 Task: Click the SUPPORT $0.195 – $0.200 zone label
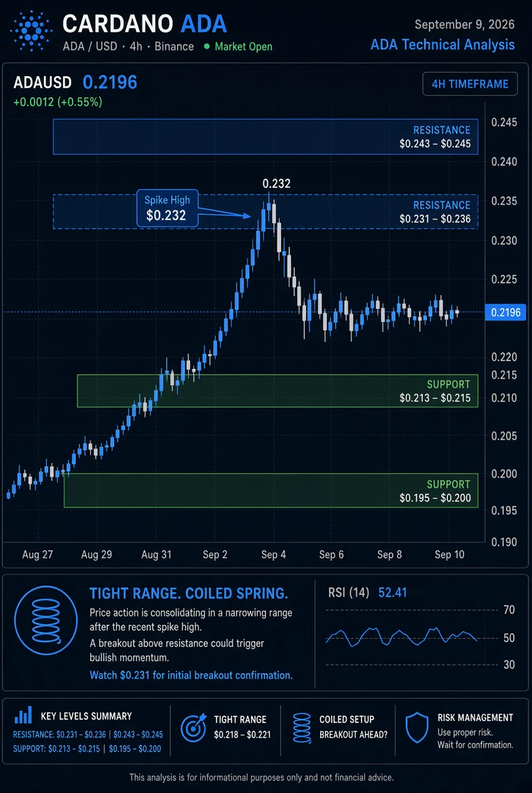point(435,491)
